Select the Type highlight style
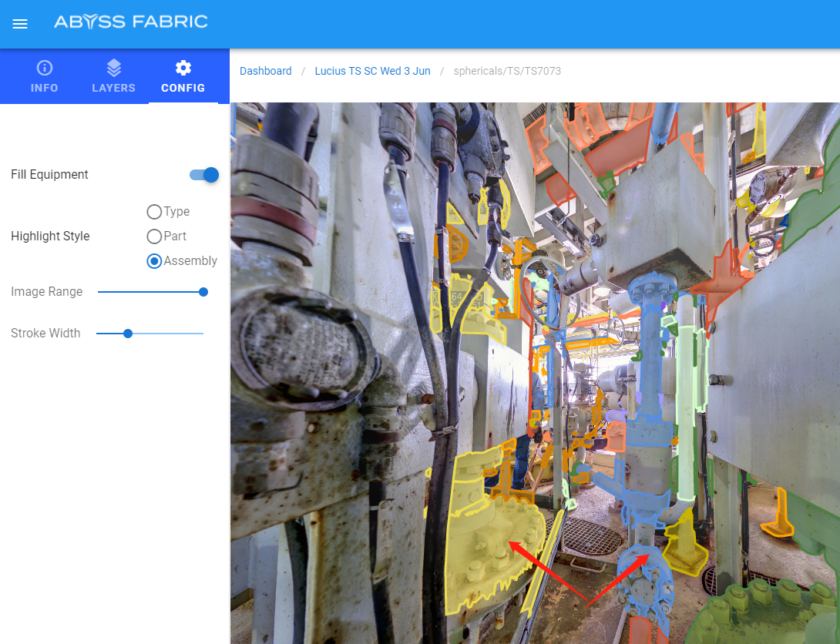The width and height of the screenshot is (840, 644). click(x=154, y=212)
